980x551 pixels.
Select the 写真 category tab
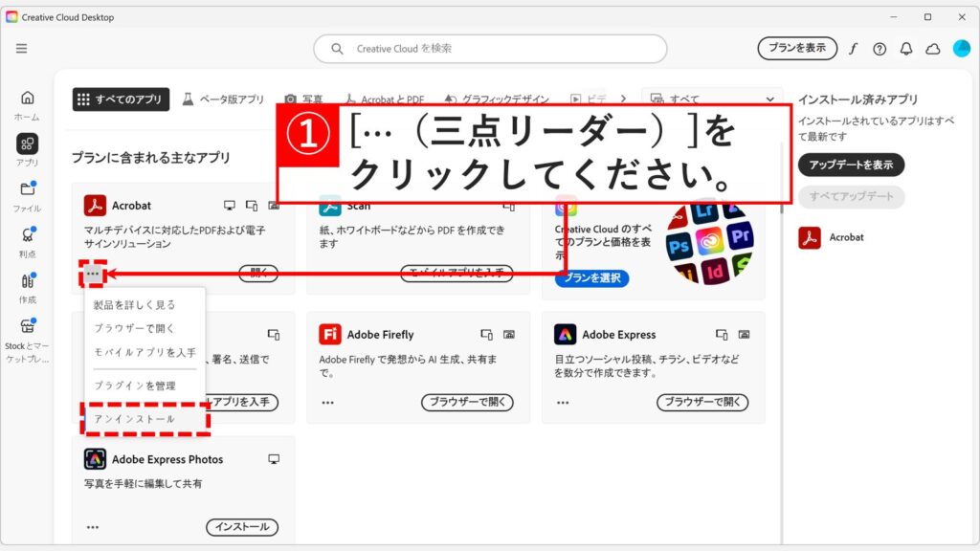pos(303,99)
